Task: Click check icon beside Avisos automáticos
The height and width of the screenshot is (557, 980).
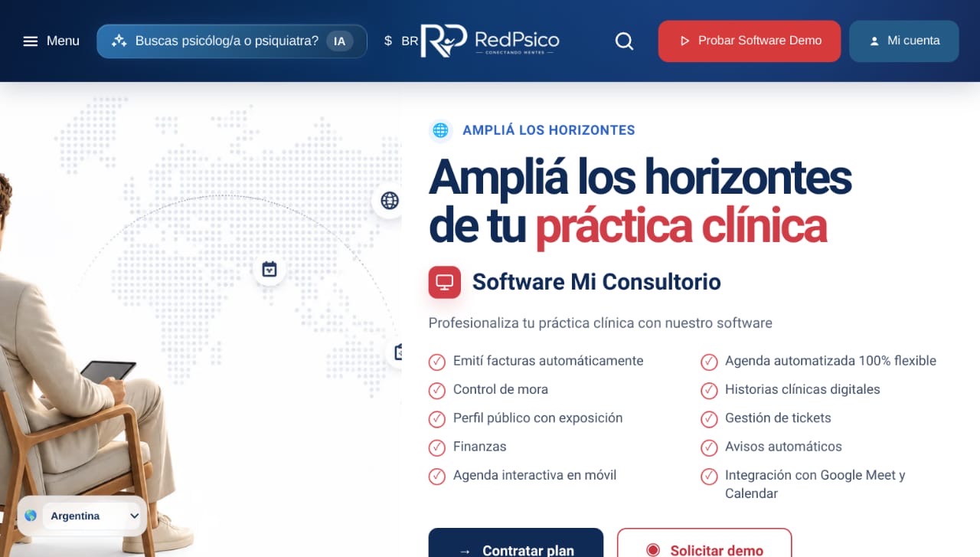Action: tap(709, 447)
